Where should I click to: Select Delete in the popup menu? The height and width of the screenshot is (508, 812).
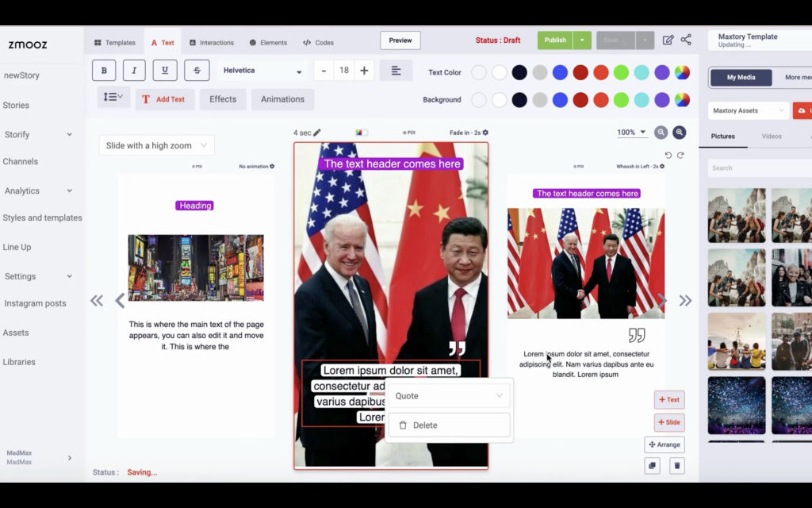pyautogui.click(x=449, y=425)
